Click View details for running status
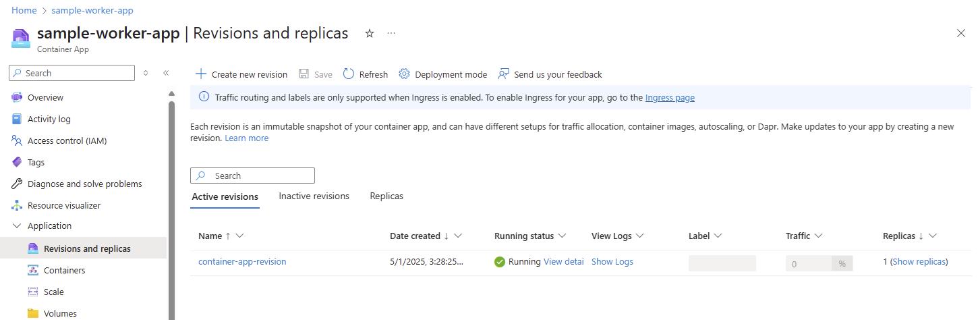The image size is (980, 320). [563, 262]
